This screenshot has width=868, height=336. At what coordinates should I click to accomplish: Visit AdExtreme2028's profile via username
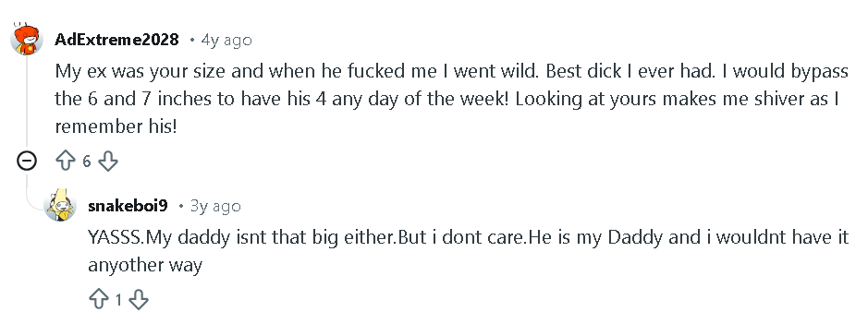[x=116, y=40]
